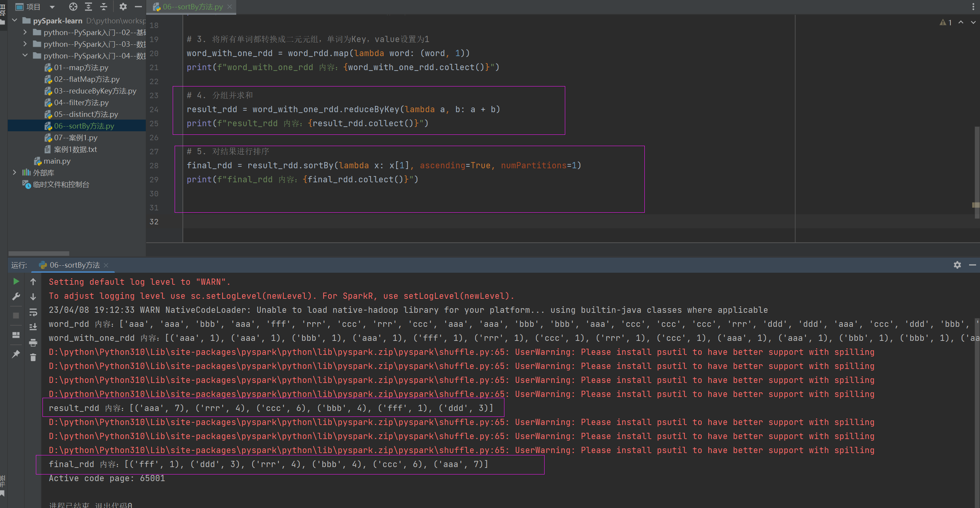
Task: Click the locate current file crosshair icon
Action: click(x=73, y=7)
